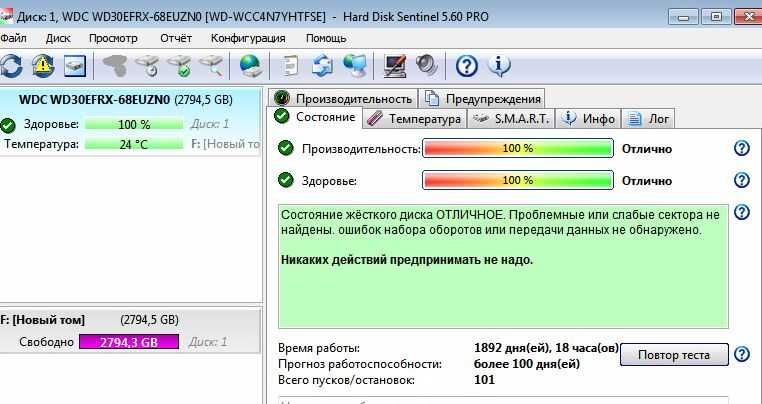Viewport: 762px width, 404px height.
Task: Click Отлично next to Здоровье bar
Action: point(647,181)
